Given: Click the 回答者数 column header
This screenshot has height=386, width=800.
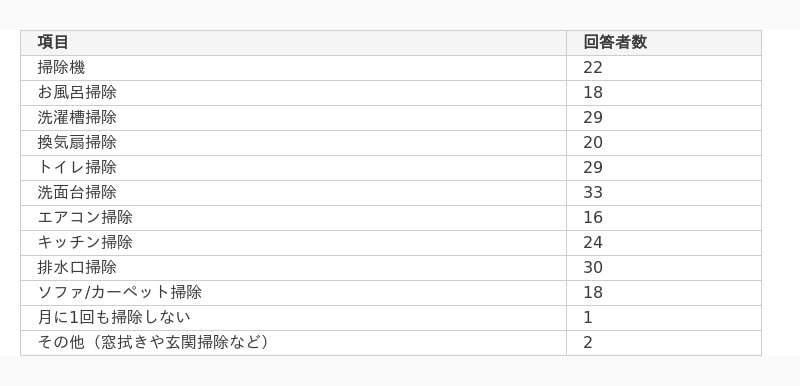Looking at the screenshot, I should pyautogui.click(x=664, y=43).
